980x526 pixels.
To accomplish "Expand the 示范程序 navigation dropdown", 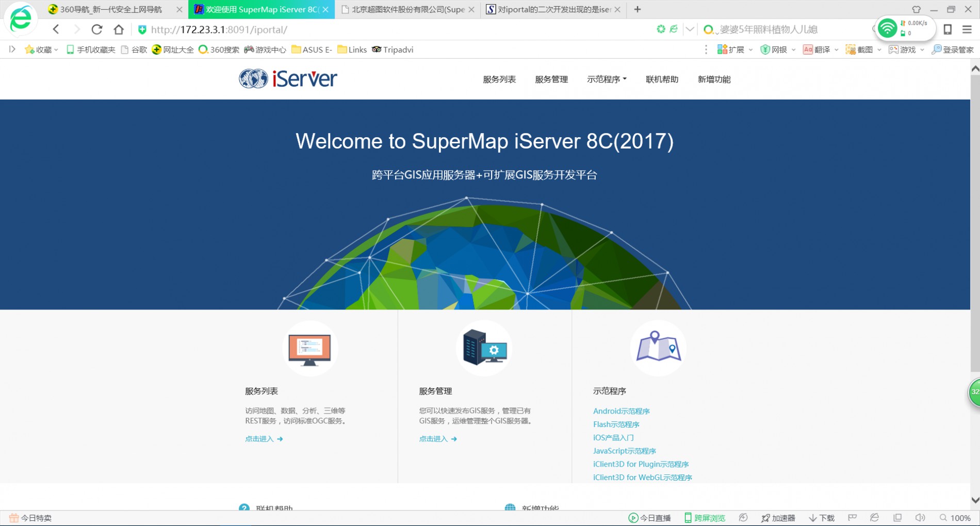I will (x=607, y=79).
